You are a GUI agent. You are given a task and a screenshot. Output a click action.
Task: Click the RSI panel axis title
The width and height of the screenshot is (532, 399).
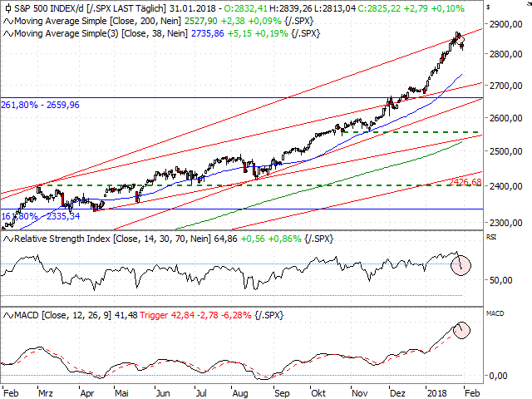point(491,237)
